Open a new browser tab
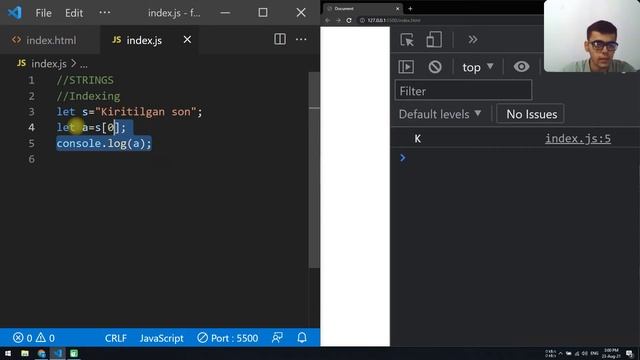The height and width of the screenshot is (360, 640). (410, 9)
